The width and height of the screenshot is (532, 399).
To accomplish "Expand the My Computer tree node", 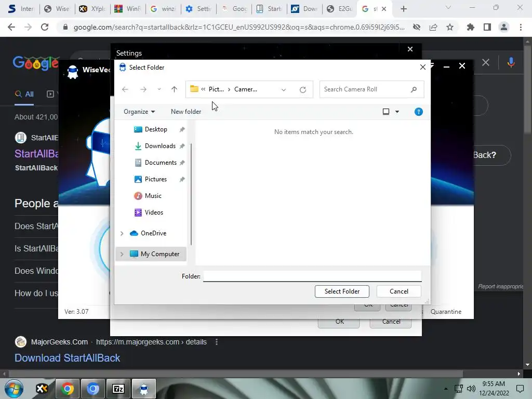I will point(122,254).
